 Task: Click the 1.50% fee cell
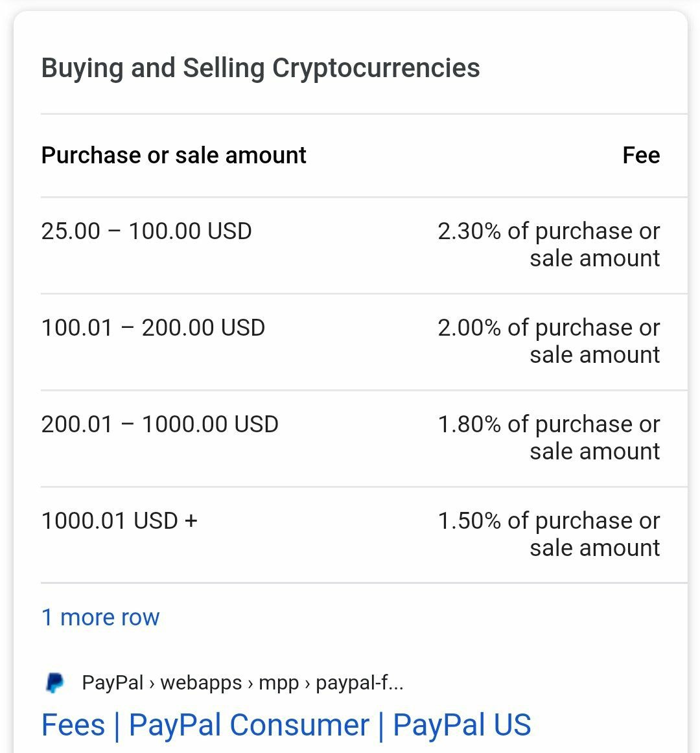point(549,534)
